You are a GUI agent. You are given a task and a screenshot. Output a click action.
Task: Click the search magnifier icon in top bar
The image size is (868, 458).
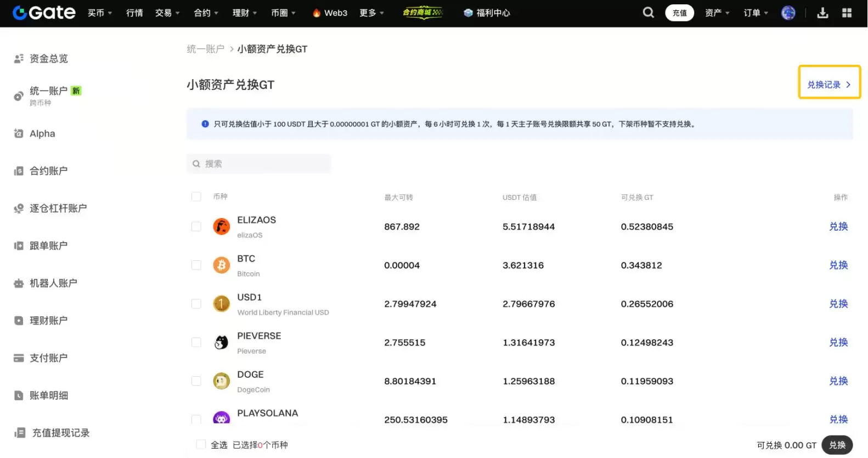[x=648, y=13]
